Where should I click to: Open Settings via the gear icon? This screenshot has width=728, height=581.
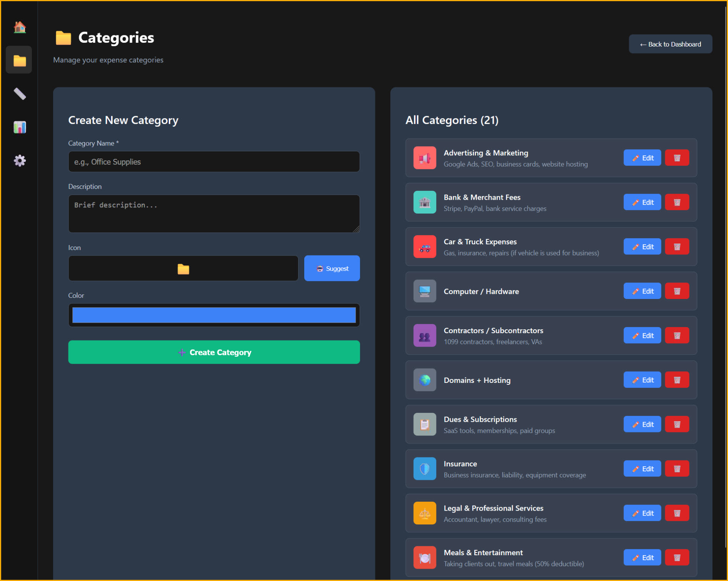coord(19,160)
